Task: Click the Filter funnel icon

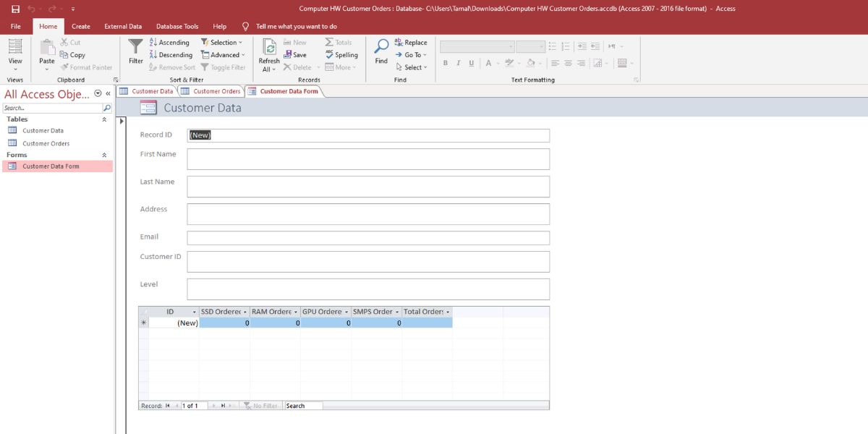Action: (135, 48)
